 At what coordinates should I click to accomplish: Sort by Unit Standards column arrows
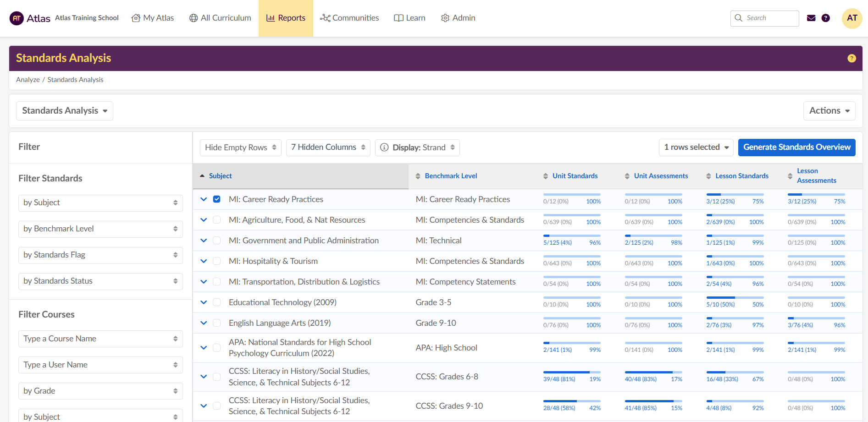tap(545, 176)
